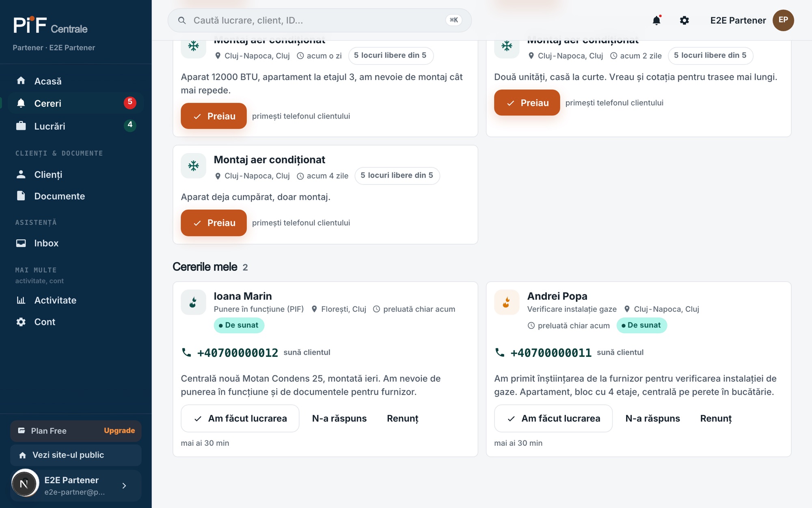Click the EP user avatar
812x508 pixels.
point(783,20)
